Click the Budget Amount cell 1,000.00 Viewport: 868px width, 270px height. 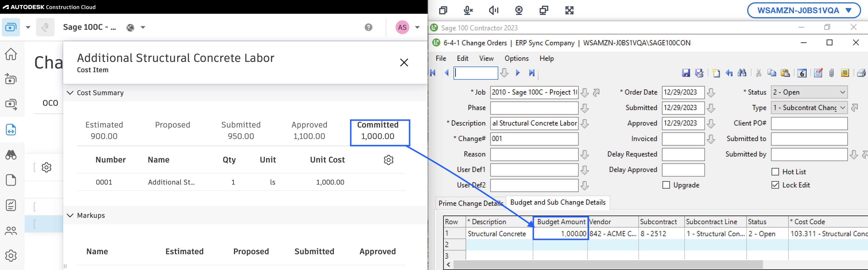[x=561, y=234]
